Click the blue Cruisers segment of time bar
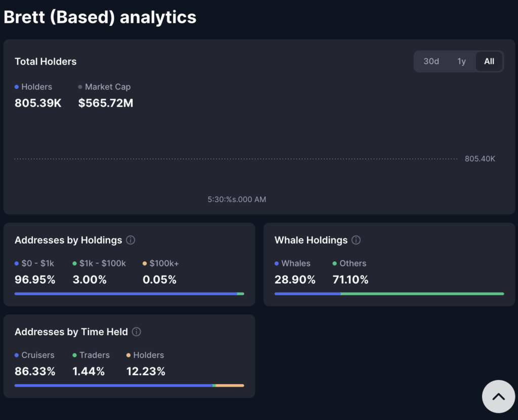Viewport: 518px width, 420px height. point(113,386)
